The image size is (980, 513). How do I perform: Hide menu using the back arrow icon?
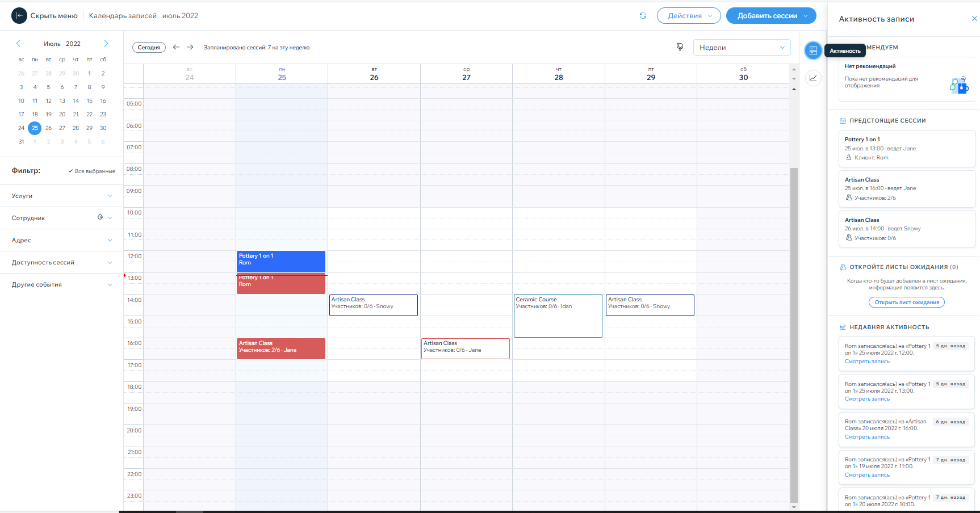point(19,16)
